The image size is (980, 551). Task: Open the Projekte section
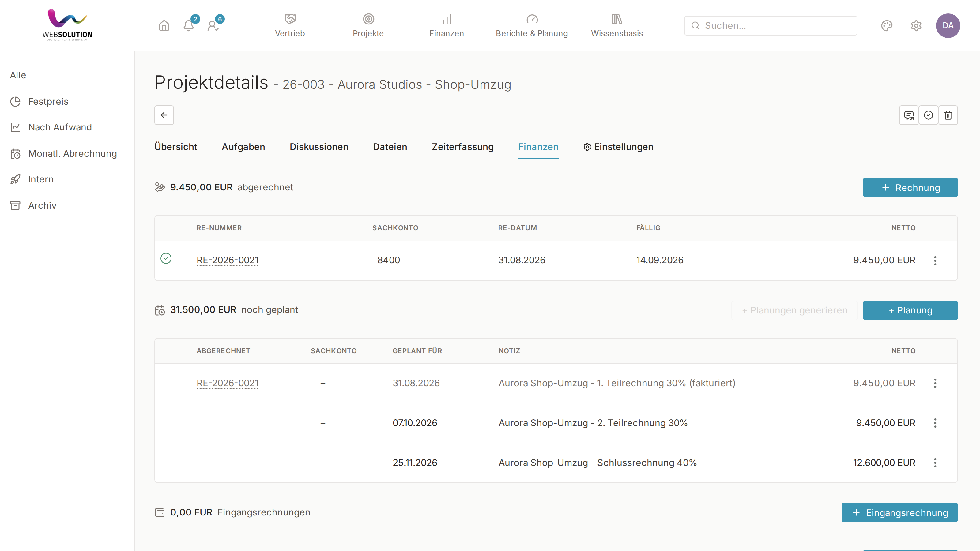click(x=368, y=25)
